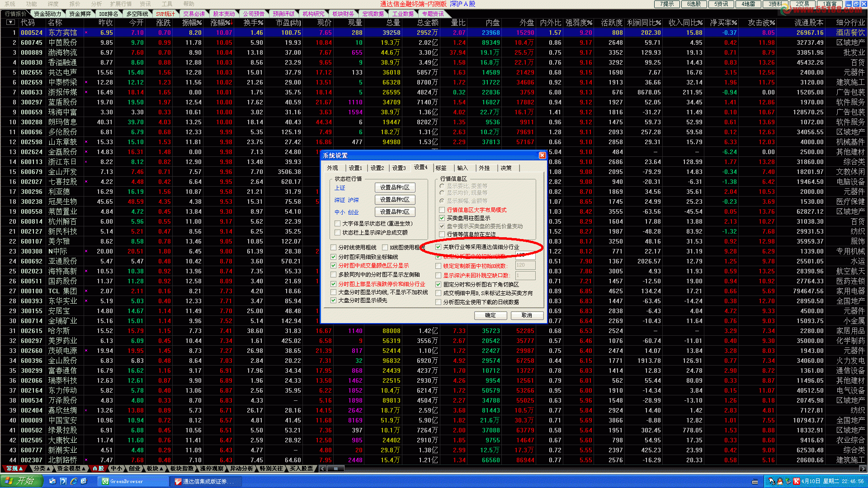868x488 pixels.
Task: Open the column selector arrow beside 代码
Action: pos(11,23)
